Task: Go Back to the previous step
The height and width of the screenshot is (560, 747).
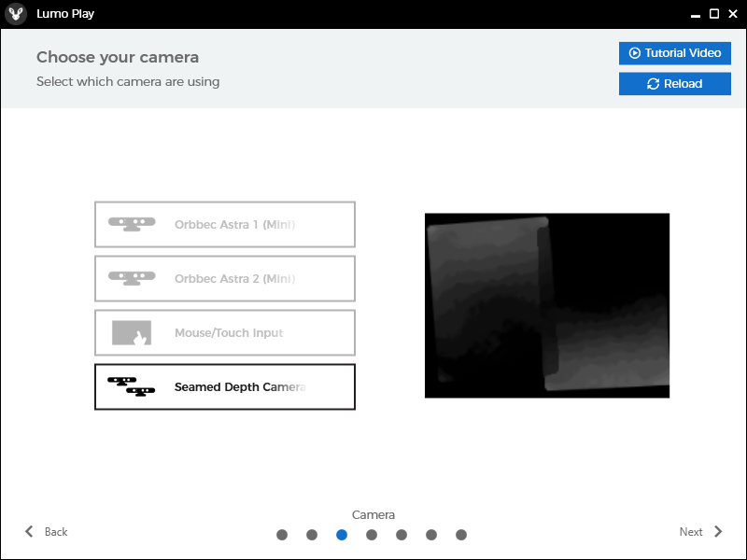Action: click(x=46, y=531)
